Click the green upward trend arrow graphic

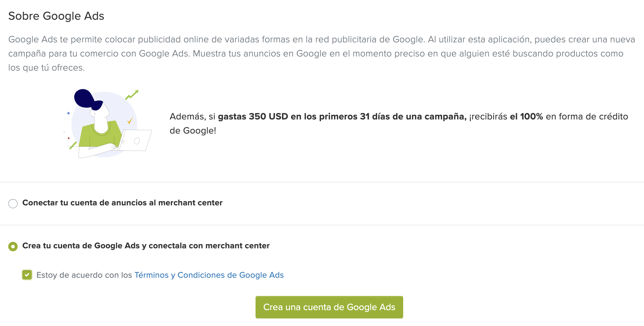(132, 95)
